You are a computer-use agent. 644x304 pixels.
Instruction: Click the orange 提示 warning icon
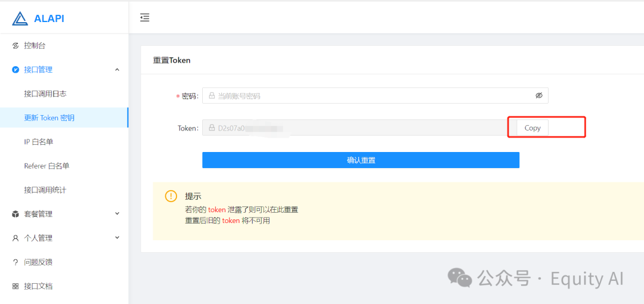[x=171, y=196]
